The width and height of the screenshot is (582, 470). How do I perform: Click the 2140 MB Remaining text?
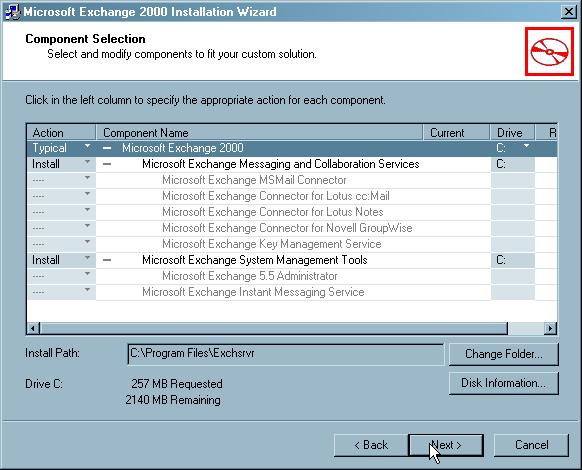(173, 400)
